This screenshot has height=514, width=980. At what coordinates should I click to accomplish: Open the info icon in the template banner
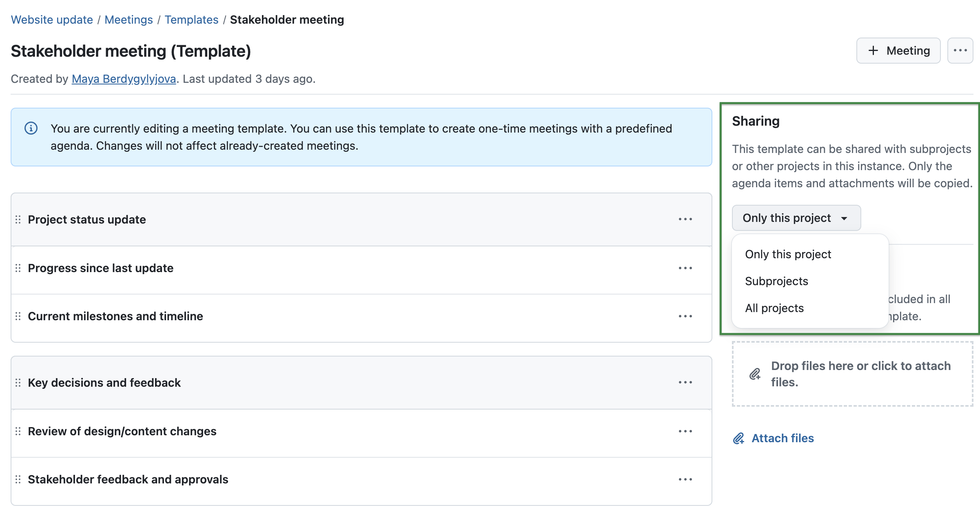pos(31,128)
